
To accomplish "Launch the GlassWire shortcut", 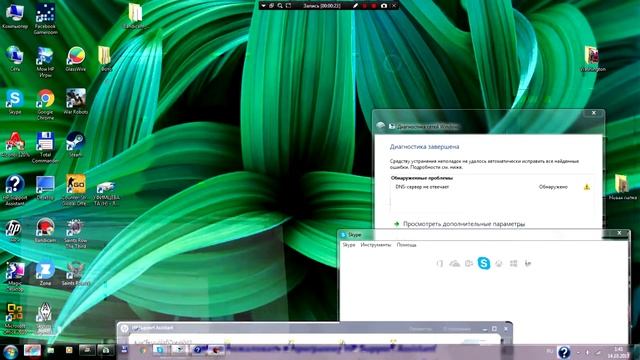I will click(76, 59).
